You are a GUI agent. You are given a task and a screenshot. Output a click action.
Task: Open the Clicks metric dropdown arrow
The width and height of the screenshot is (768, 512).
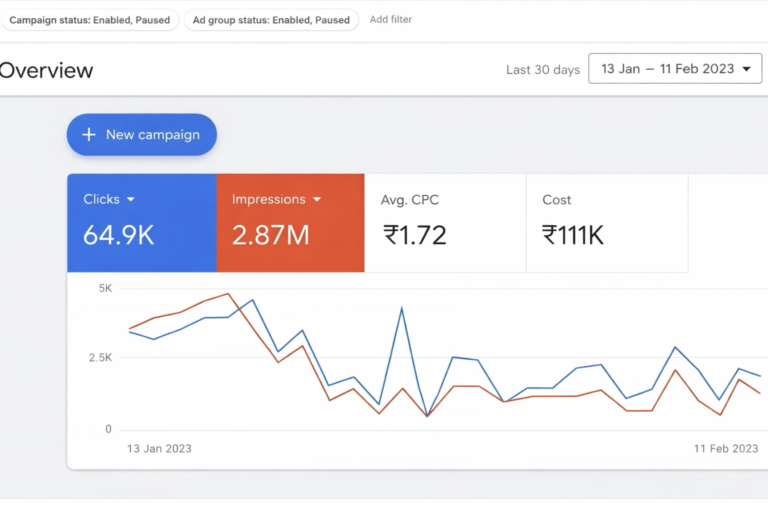tap(131, 200)
